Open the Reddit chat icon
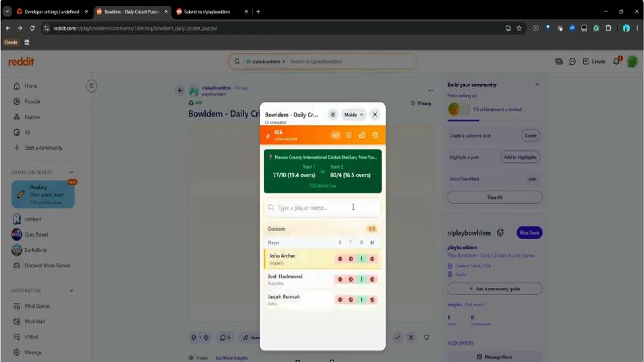The height and width of the screenshot is (362, 644). click(x=572, y=62)
